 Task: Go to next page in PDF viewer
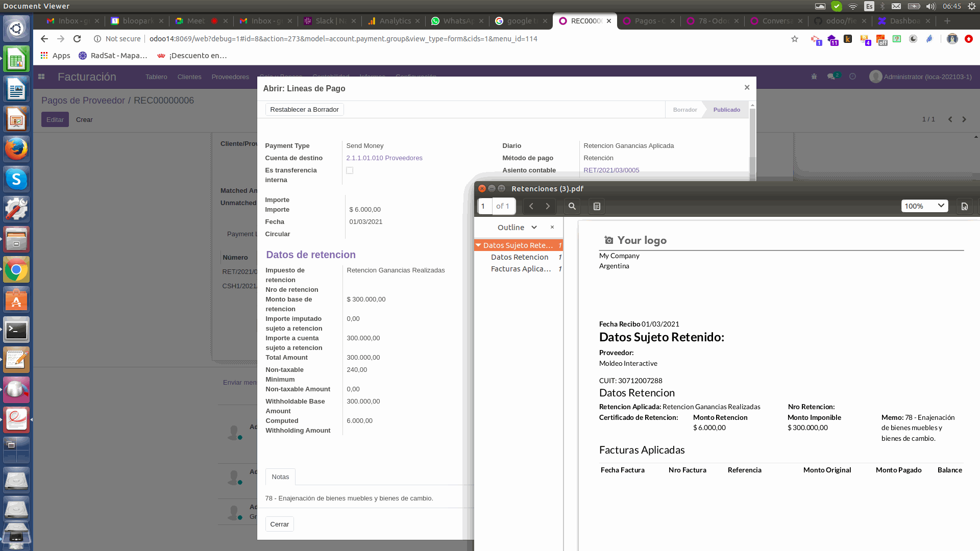coord(548,206)
